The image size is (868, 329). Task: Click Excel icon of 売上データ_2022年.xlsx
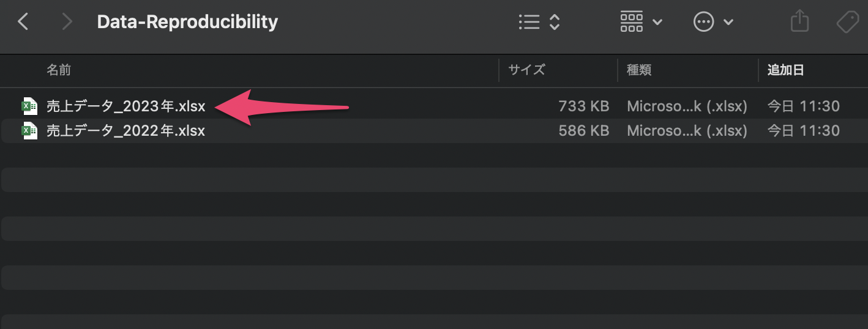coord(29,131)
